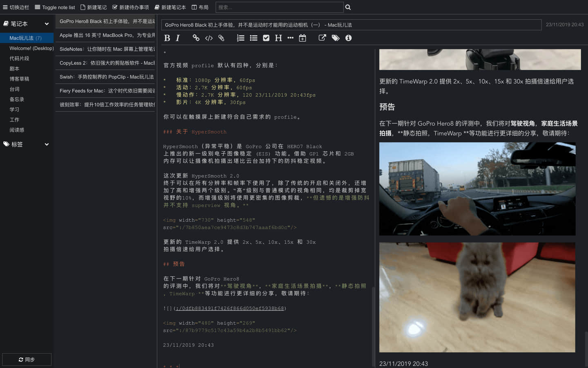
Task: Show note properties info icon
Action: click(348, 38)
